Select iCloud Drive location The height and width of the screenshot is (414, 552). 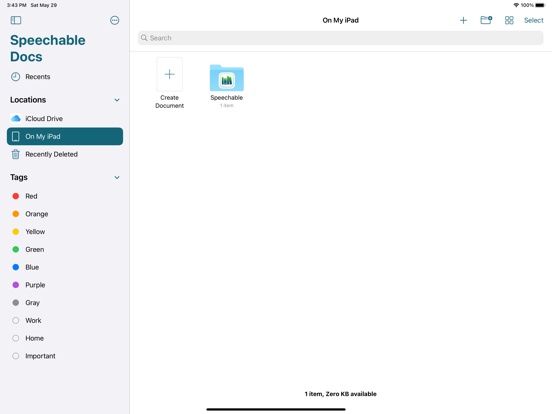pyautogui.click(x=65, y=119)
